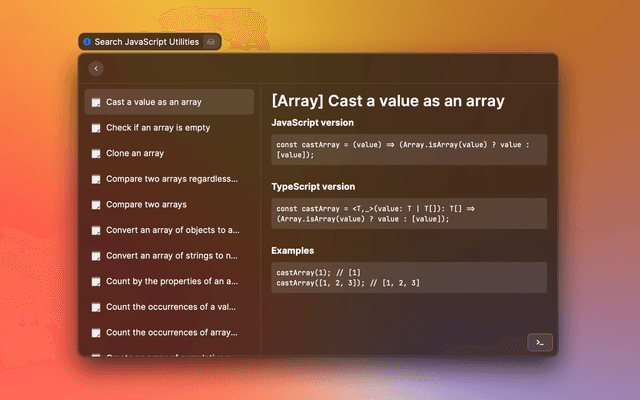The image size is (640, 400).
Task: Select Cast a value as an array
Action: pyautogui.click(x=154, y=102)
